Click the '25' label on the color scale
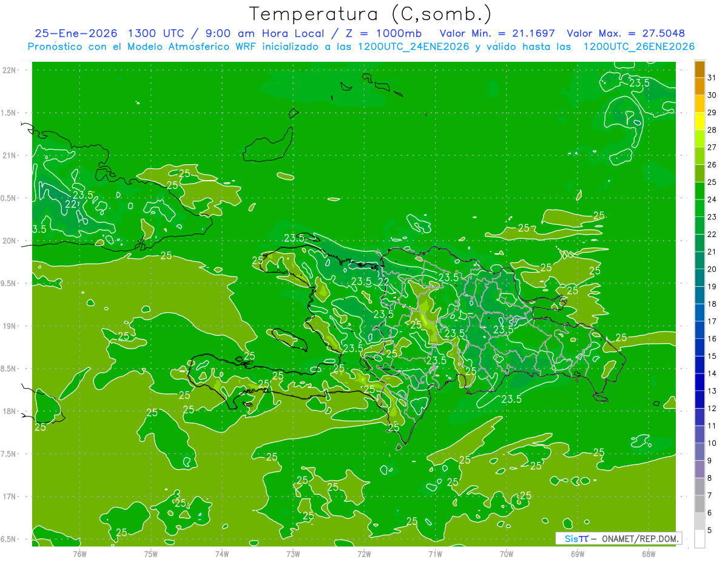This screenshot has height=562, width=728. click(x=712, y=182)
